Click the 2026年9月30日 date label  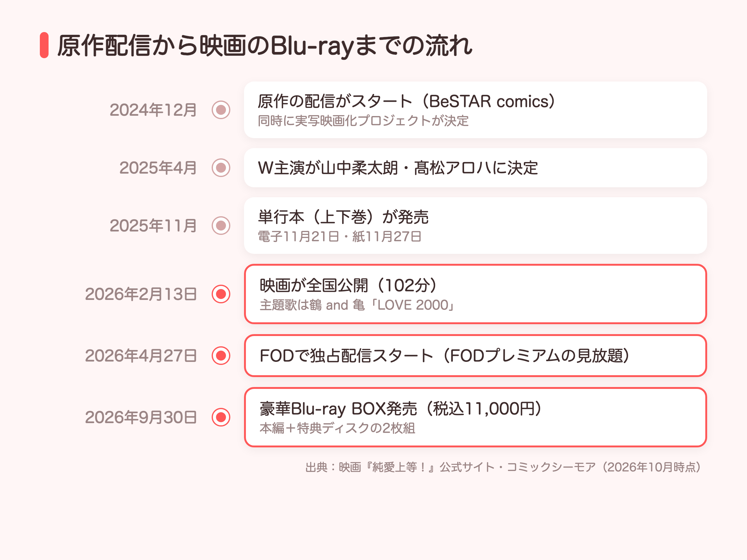tap(141, 417)
